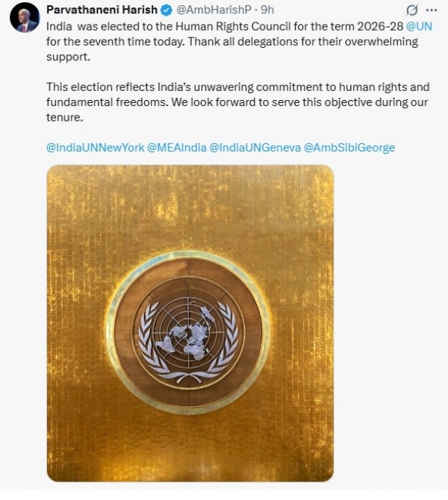Open the @AmbSibiGeorge mention
The height and width of the screenshot is (500, 448).
tap(349, 147)
